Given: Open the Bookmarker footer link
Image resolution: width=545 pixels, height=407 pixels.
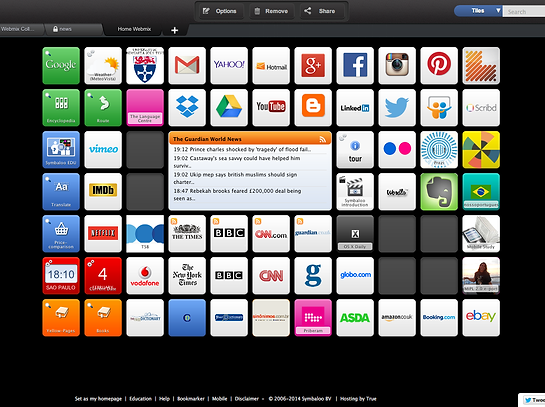Looking at the screenshot, I should point(191,399).
